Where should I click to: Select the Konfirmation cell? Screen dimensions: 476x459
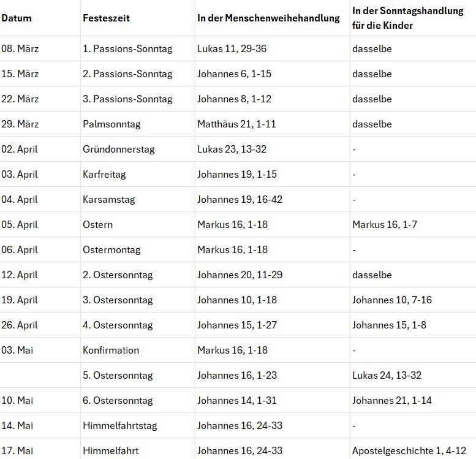click(111, 350)
